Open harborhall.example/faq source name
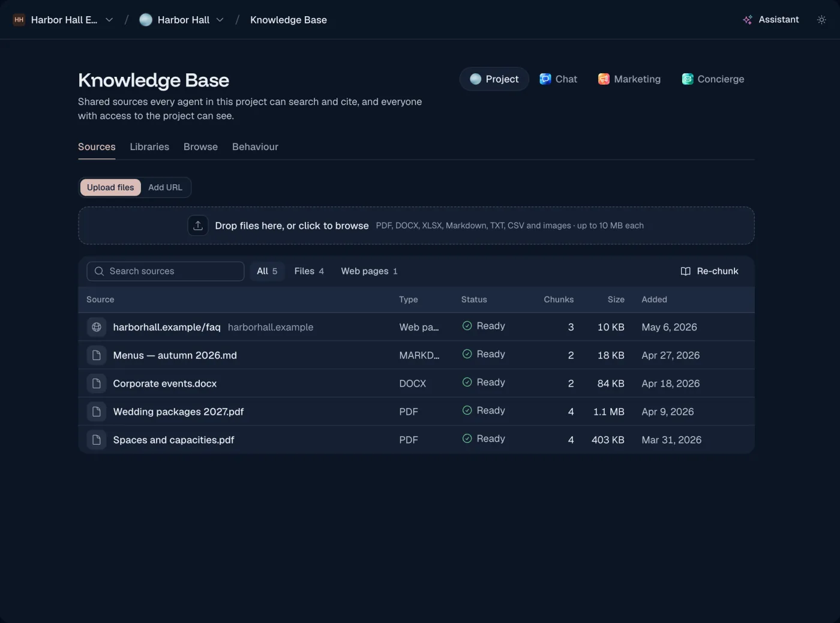Viewport: 840px width, 623px height. 167,327
